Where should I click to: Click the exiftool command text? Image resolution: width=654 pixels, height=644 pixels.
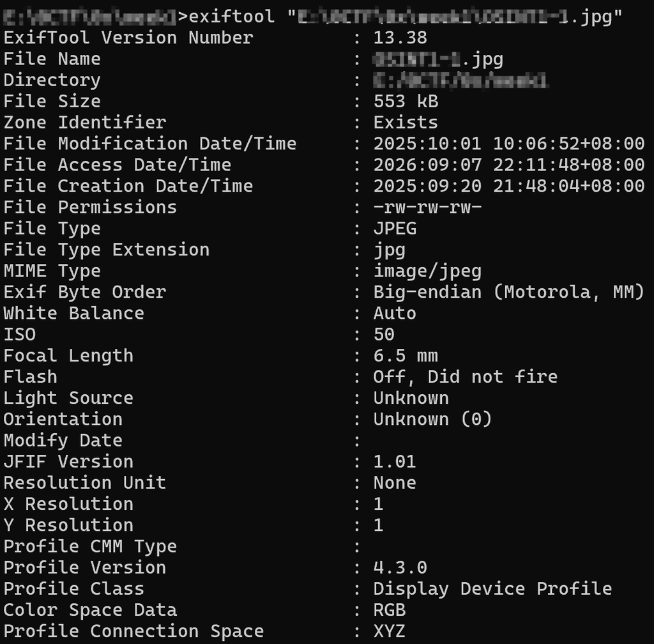coord(232,17)
